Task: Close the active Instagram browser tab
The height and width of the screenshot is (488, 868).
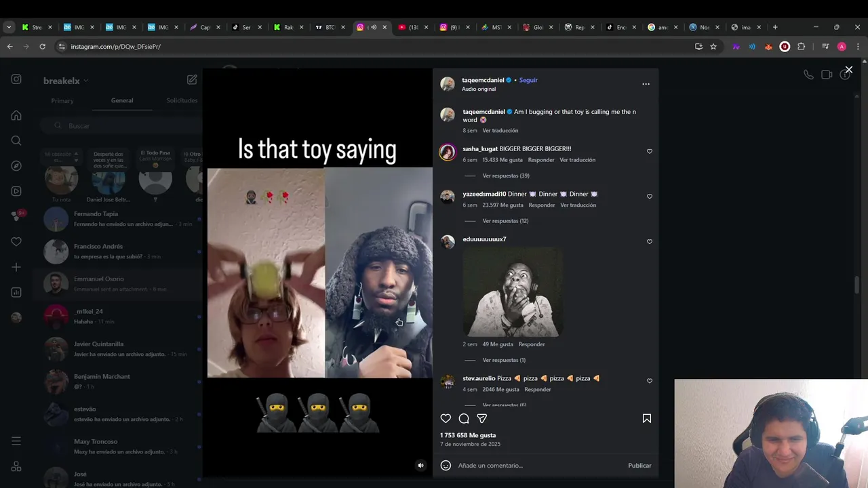Action: (384, 27)
